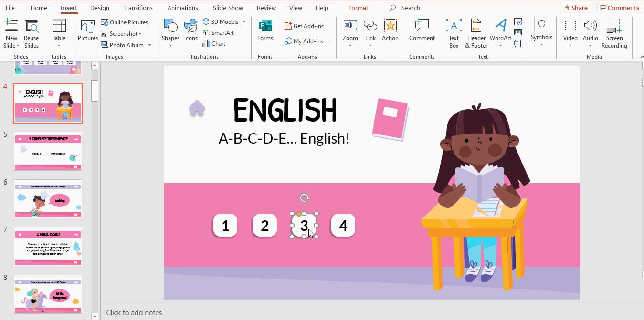Insert a SmartArt graphic

[219, 32]
